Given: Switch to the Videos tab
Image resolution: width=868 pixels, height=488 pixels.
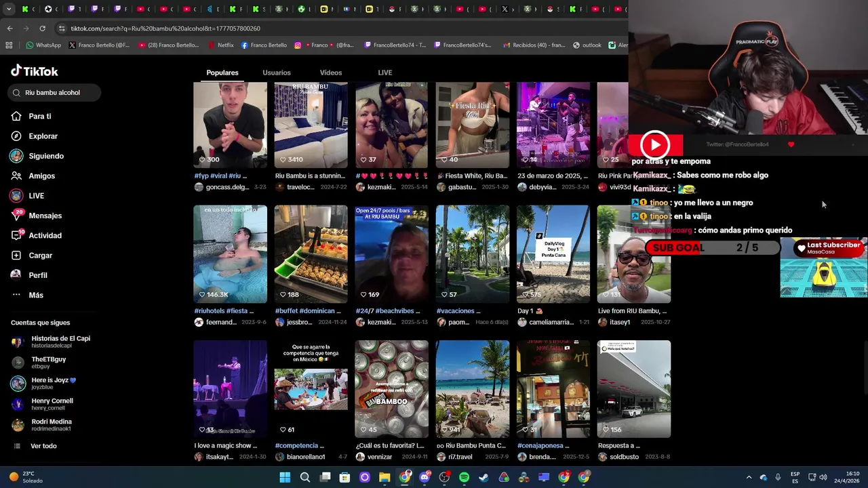Looking at the screenshot, I should pos(331,73).
